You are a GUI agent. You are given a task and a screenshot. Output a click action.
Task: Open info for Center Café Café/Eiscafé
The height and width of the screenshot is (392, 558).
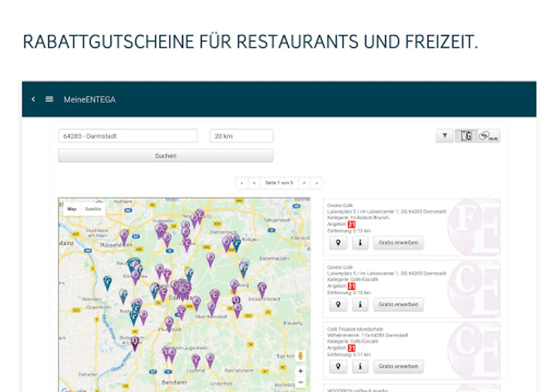tap(360, 304)
